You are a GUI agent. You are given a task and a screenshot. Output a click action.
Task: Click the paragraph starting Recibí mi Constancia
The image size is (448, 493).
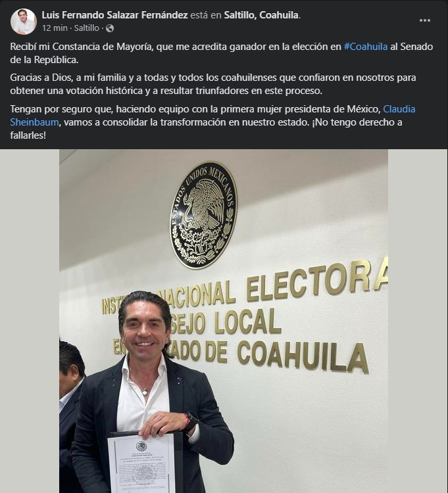(222, 53)
